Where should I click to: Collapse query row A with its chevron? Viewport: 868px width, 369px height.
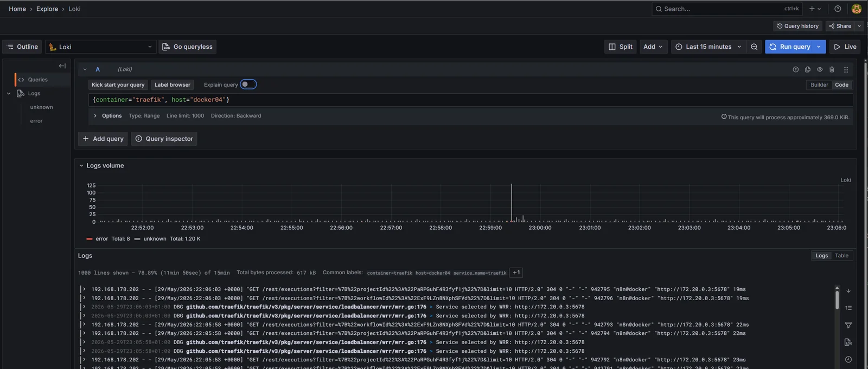85,69
